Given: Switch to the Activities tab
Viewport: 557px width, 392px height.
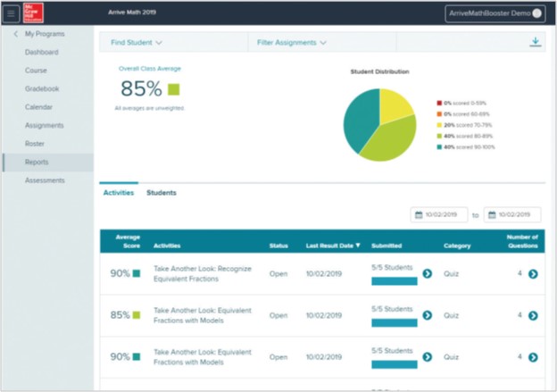Looking at the screenshot, I should [119, 193].
